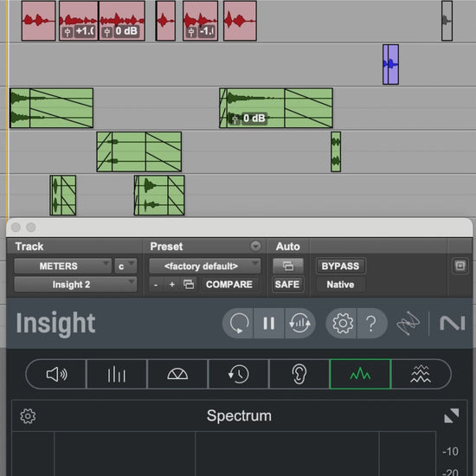Click the target window square icon
Image resolution: width=476 pixels, height=476 pixels.
click(x=460, y=266)
